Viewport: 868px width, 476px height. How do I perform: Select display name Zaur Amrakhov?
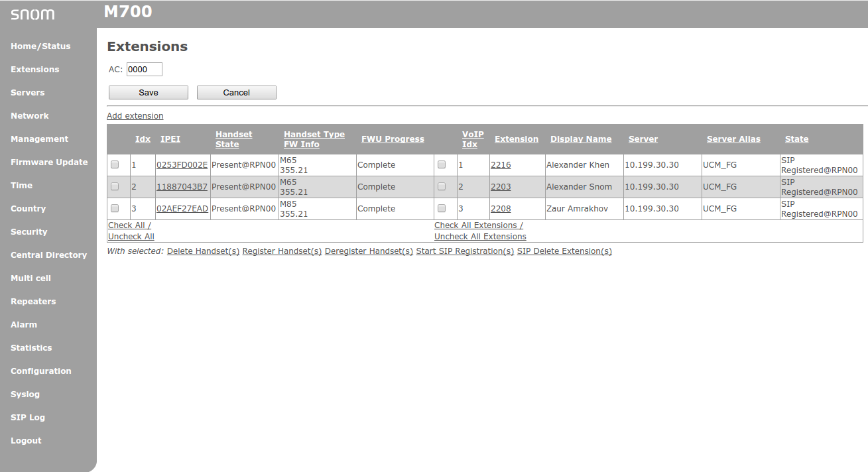tap(576, 209)
